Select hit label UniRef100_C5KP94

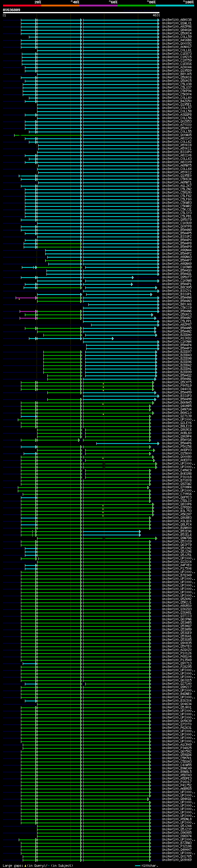(177, 91)
